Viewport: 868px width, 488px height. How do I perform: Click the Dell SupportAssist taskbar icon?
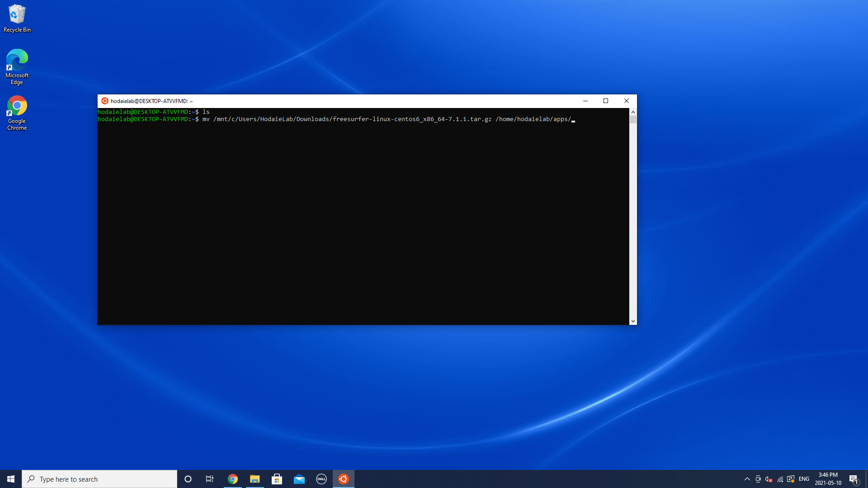[321, 479]
